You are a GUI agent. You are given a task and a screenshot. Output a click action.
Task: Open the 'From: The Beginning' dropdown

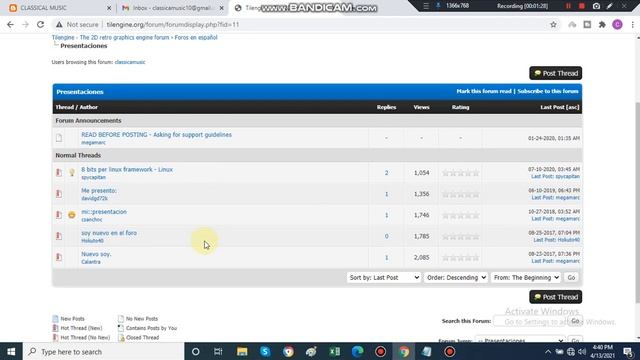click(x=526, y=278)
